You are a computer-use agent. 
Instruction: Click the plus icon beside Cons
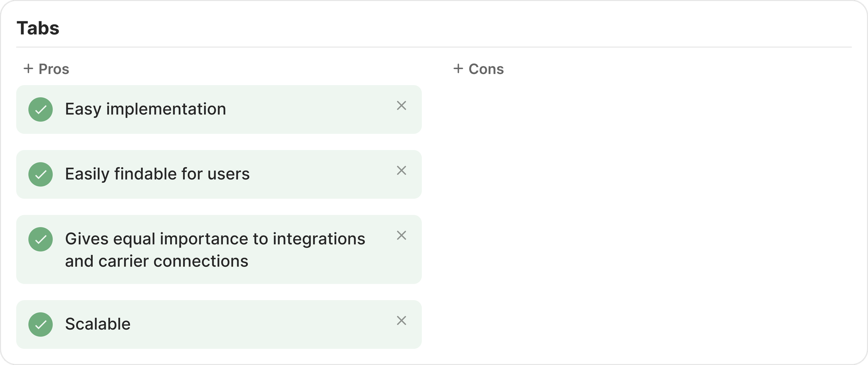[x=458, y=68]
